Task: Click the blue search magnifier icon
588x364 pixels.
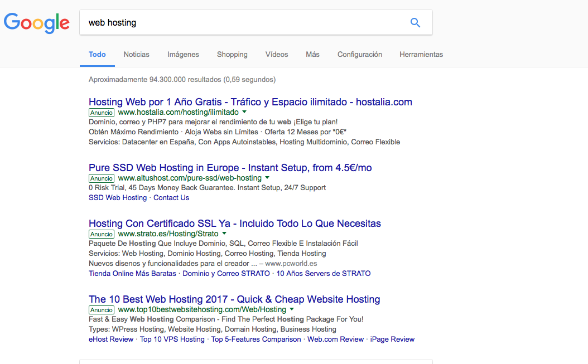Action: pos(415,22)
